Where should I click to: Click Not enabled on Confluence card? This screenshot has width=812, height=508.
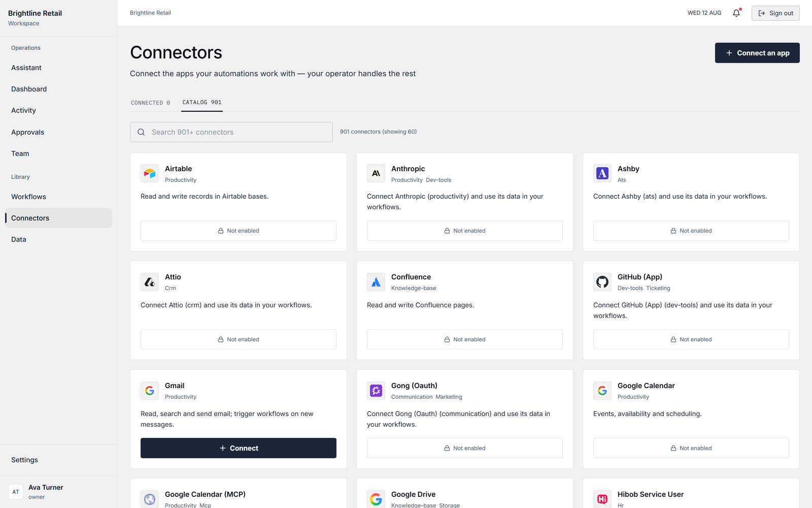465,339
